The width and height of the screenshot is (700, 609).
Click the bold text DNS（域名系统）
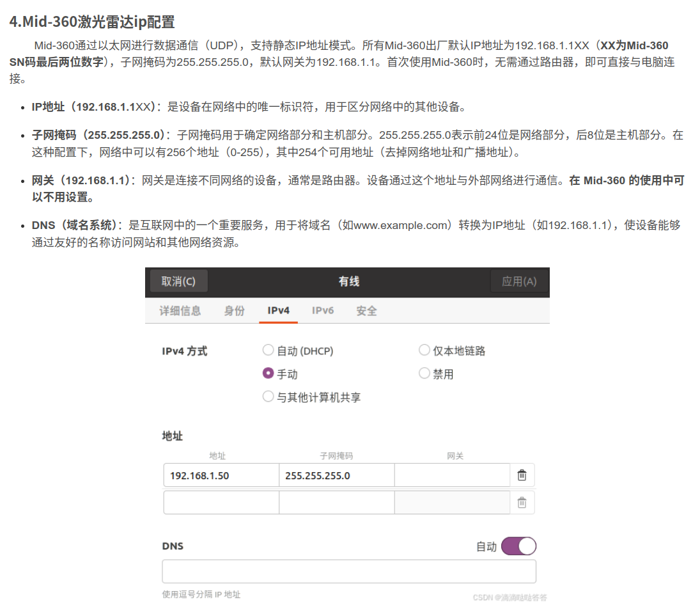(75, 225)
